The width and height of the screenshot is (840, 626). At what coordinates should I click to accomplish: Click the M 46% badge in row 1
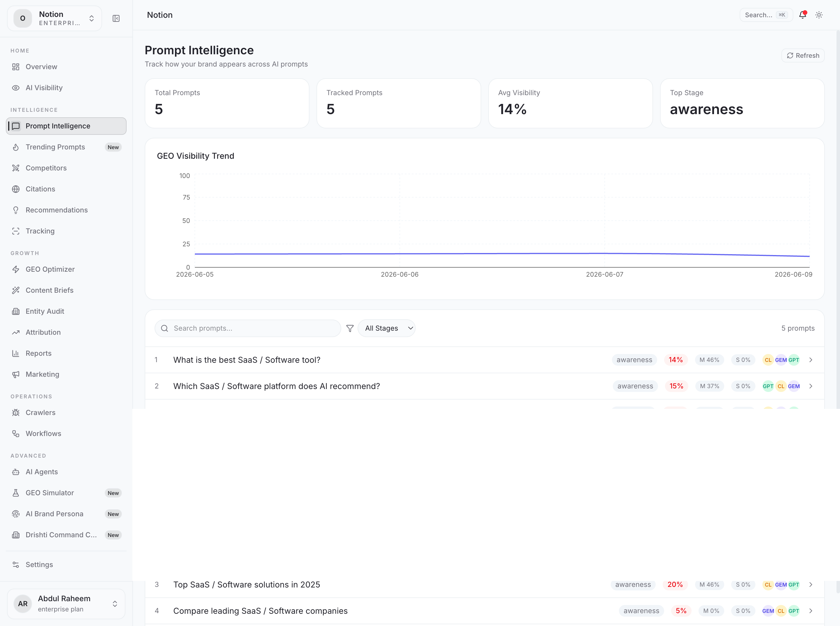pyautogui.click(x=709, y=360)
